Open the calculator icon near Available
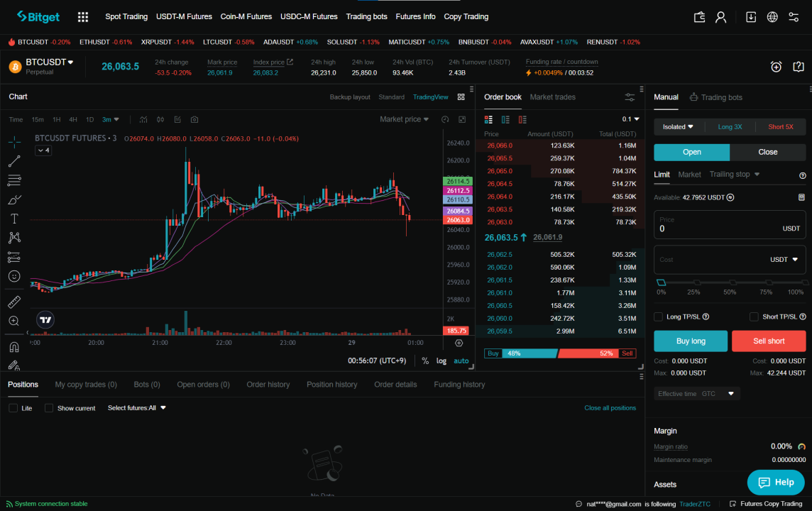This screenshot has height=511, width=812. click(801, 197)
